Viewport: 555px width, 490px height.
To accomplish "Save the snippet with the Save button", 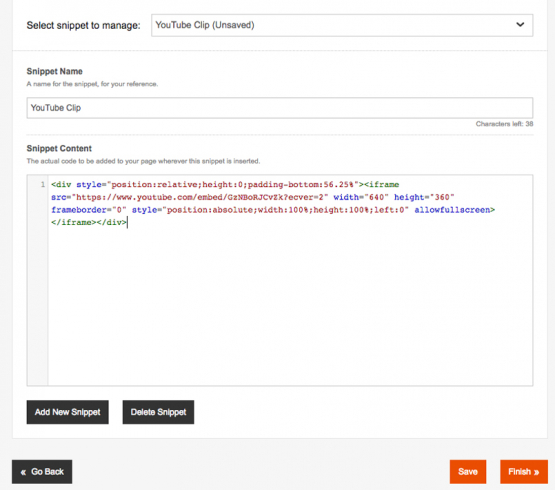I will (468, 472).
